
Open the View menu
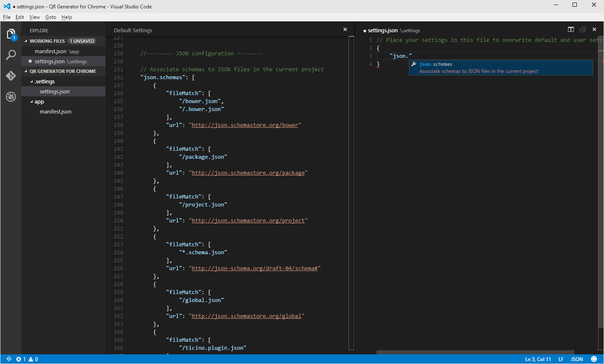point(34,17)
